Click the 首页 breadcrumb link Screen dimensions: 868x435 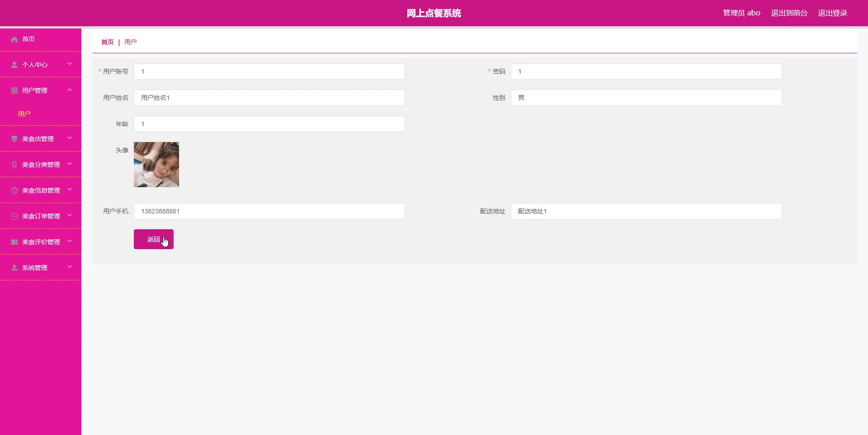pyautogui.click(x=108, y=42)
